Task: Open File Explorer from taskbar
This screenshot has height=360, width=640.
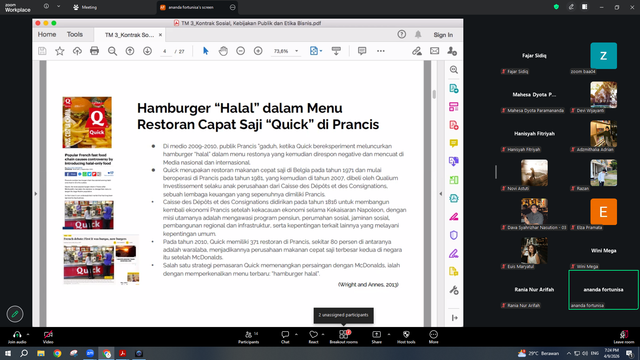Action: [40, 353]
